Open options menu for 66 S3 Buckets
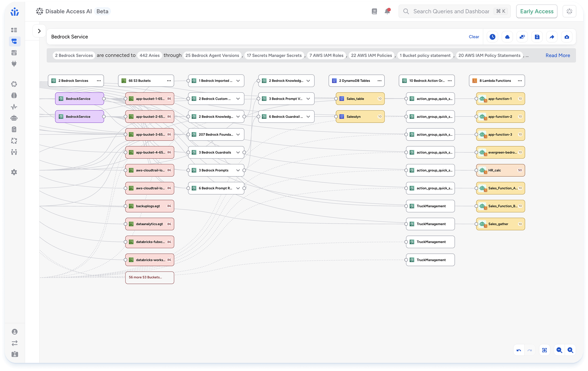 (169, 81)
